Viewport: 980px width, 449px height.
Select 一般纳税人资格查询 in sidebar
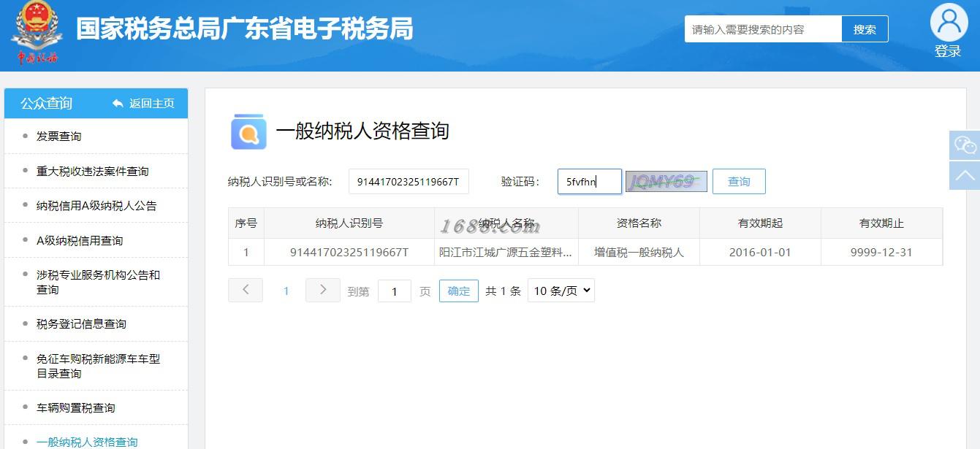pos(87,442)
